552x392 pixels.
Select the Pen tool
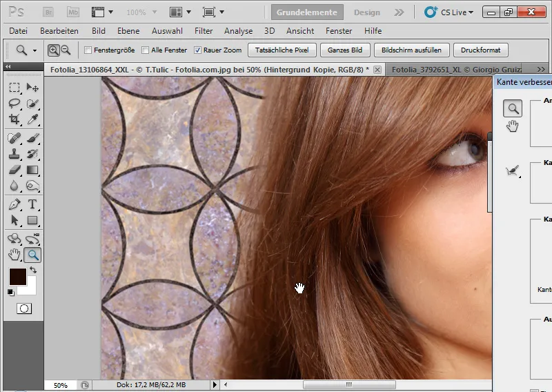coord(14,204)
